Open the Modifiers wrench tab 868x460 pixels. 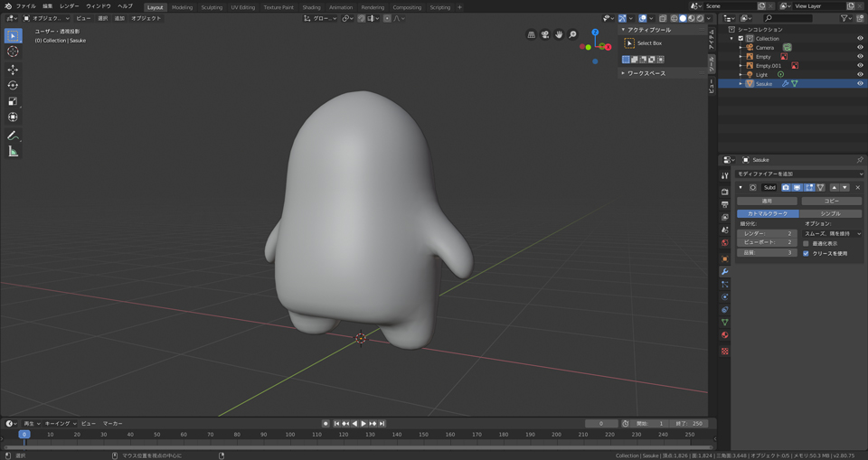[724, 271]
